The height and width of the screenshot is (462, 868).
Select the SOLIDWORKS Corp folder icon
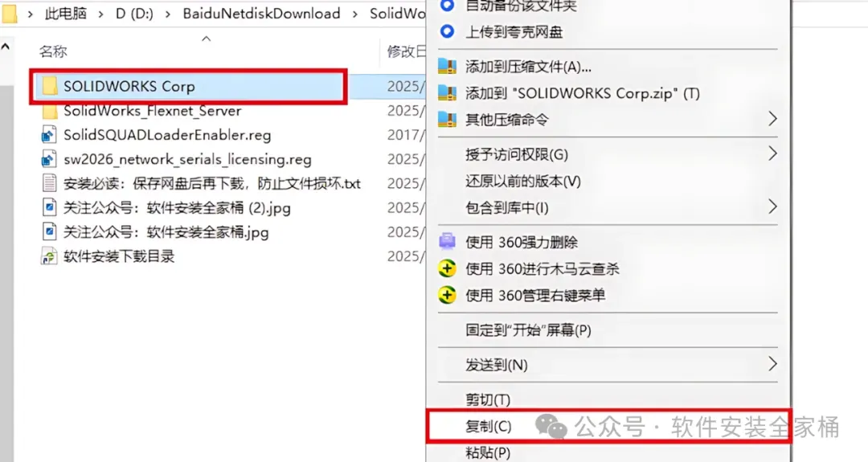click(50, 86)
